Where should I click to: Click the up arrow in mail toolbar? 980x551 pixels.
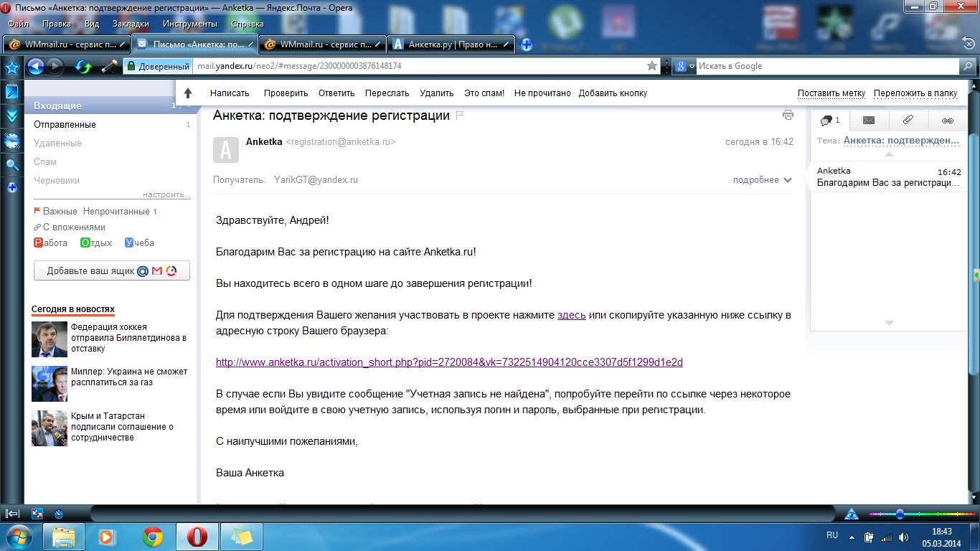coord(188,93)
